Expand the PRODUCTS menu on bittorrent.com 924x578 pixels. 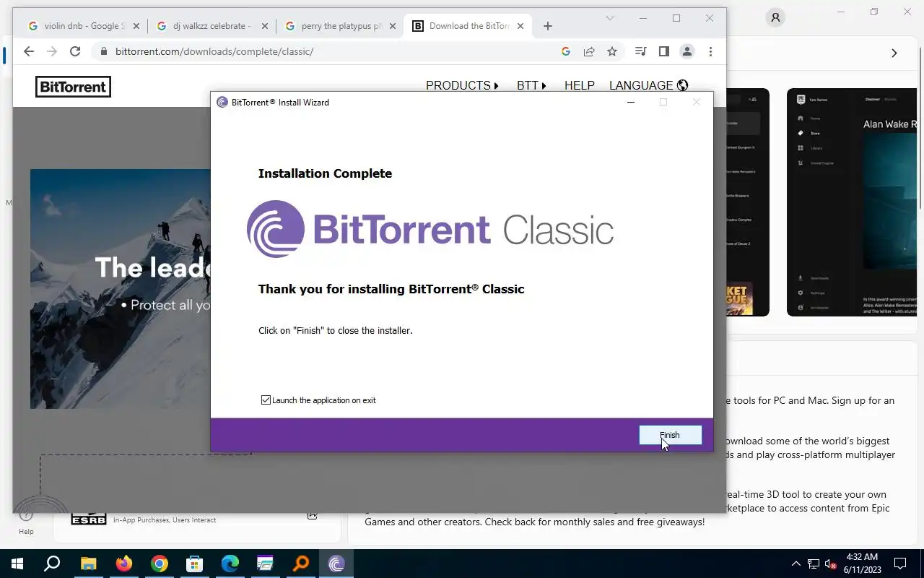[462, 85]
